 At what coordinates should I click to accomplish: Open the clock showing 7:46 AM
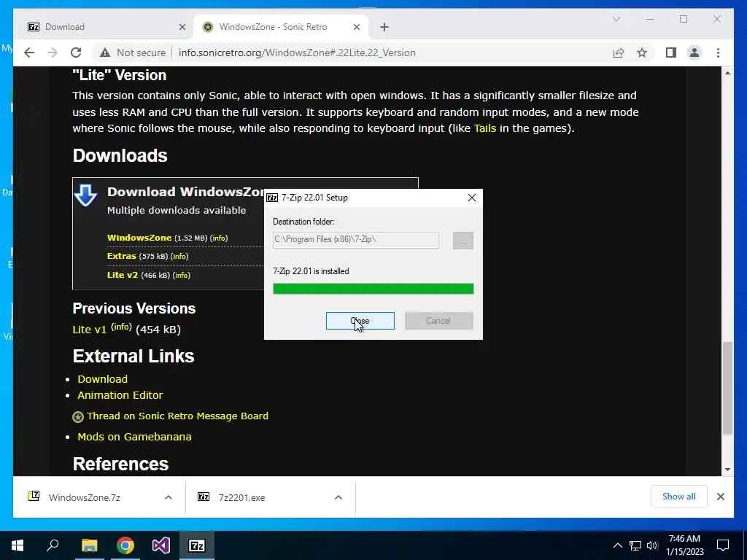click(x=684, y=545)
